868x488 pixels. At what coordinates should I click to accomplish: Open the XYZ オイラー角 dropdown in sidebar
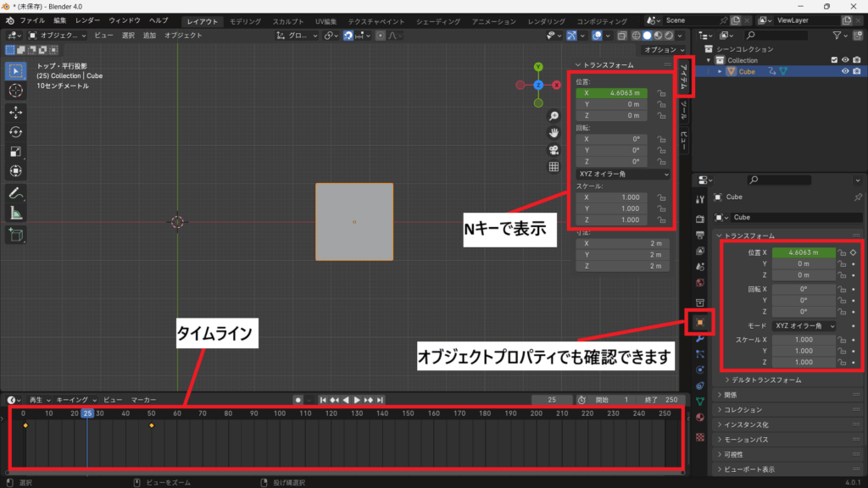(x=623, y=174)
